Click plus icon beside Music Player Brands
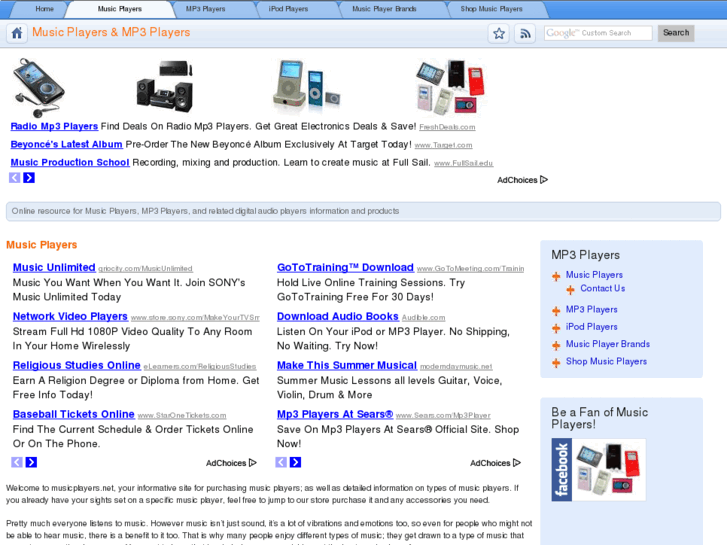The height and width of the screenshot is (545, 727). tap(556, 346)
